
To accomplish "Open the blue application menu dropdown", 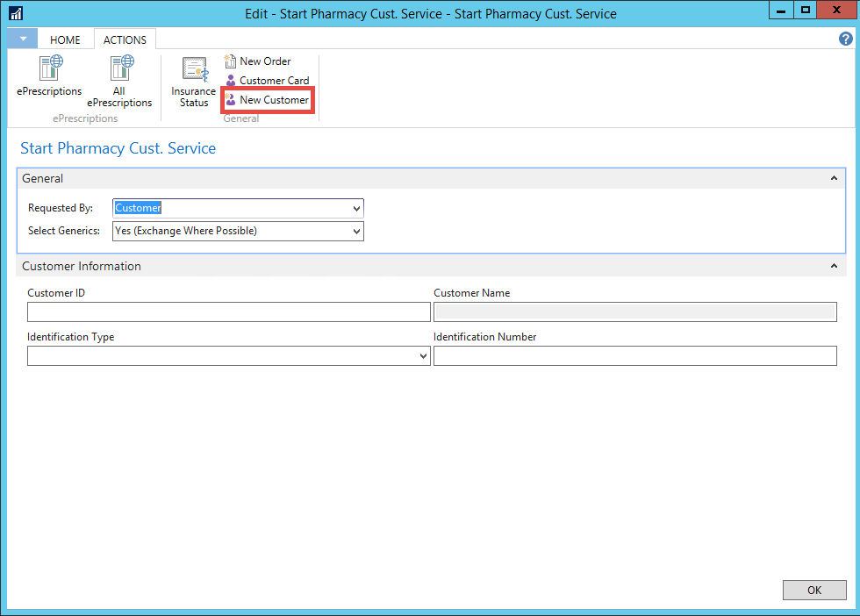I will point(23,39).
